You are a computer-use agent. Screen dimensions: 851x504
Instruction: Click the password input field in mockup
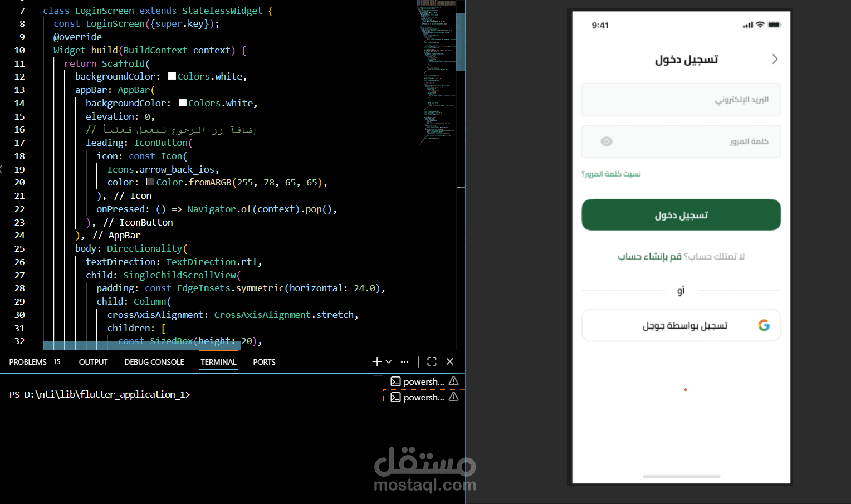[x=681, y=141]
